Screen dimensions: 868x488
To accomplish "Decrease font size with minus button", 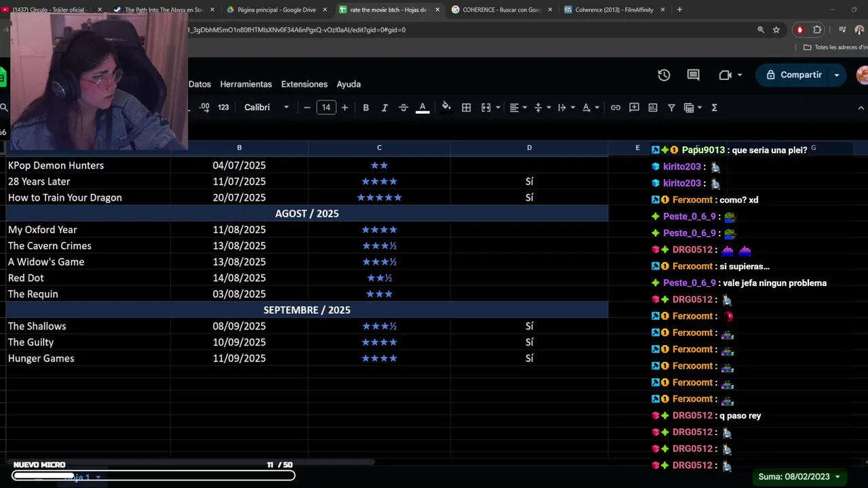I will 307,107.
